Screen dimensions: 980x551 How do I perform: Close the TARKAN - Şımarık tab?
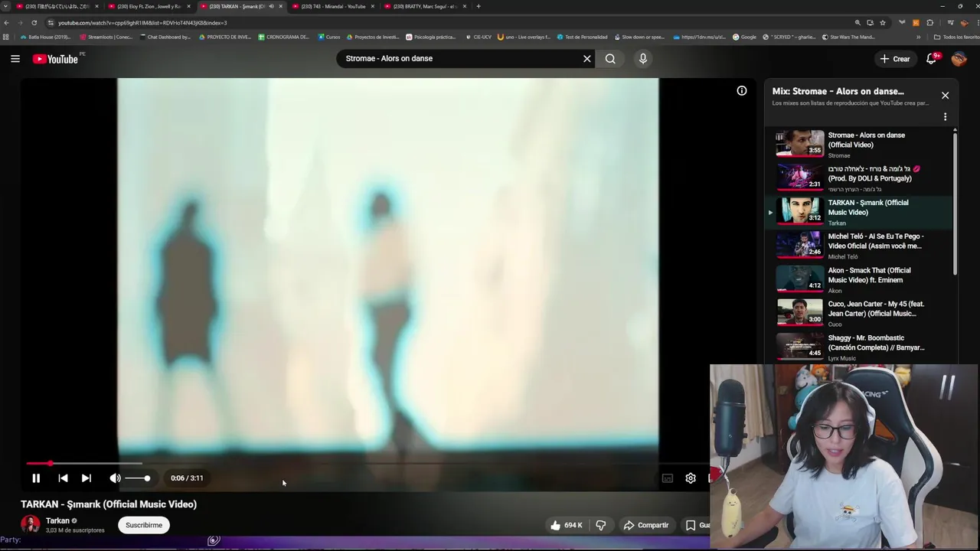coord(281,6)
